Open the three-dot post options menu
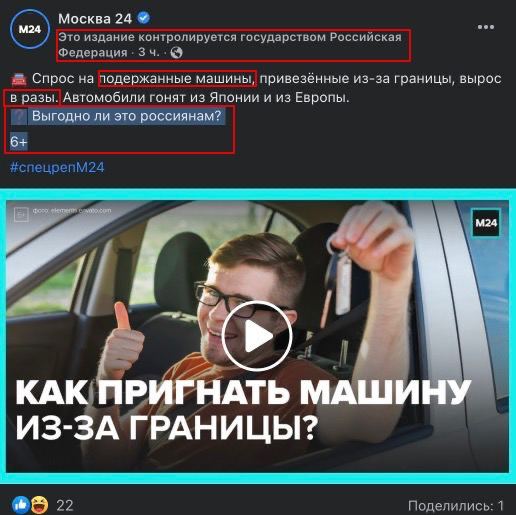 [x=486, y=27]
